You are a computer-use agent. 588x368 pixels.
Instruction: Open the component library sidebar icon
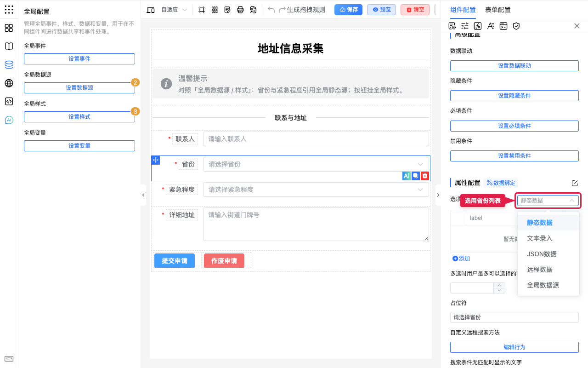pyautogui.click(x=9, y=28)
